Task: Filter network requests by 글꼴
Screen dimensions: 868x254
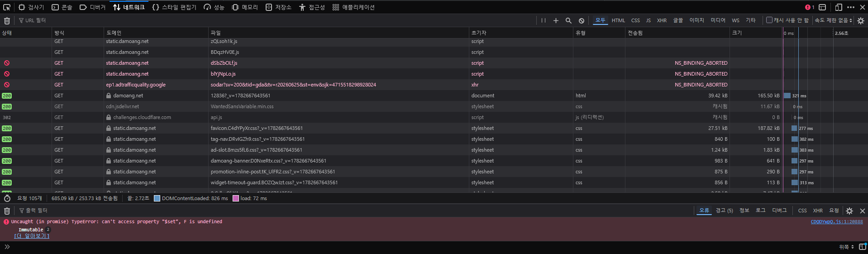Action: coord(678,20)
